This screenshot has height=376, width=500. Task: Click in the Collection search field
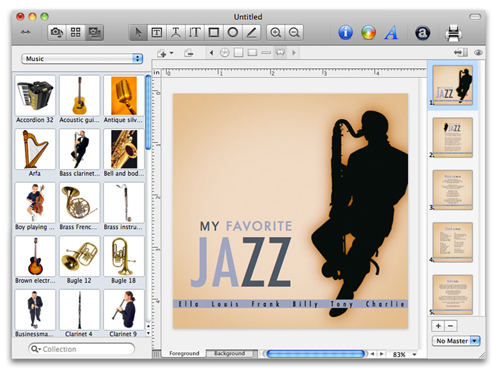(x=82, y=349)
